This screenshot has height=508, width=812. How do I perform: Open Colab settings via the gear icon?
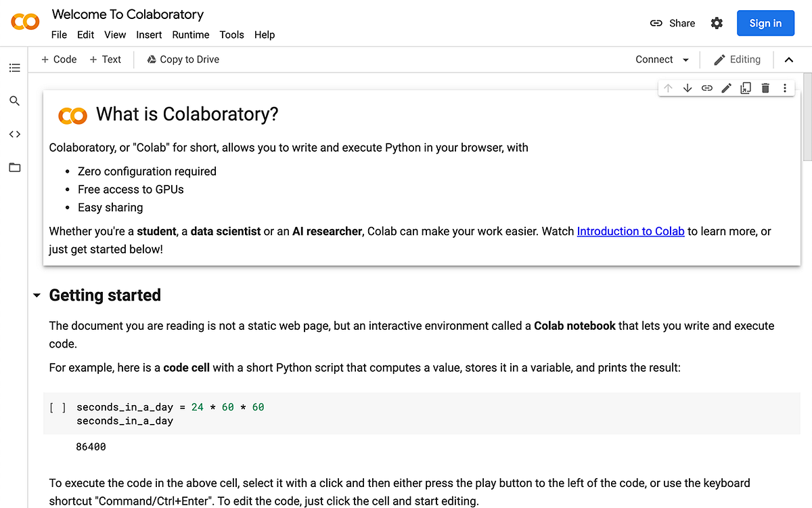click(717, 22)
